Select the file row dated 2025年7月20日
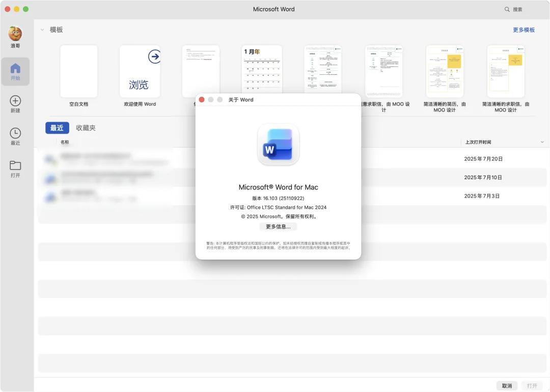Viewport: 550px width, 392px height. point(292,159)
